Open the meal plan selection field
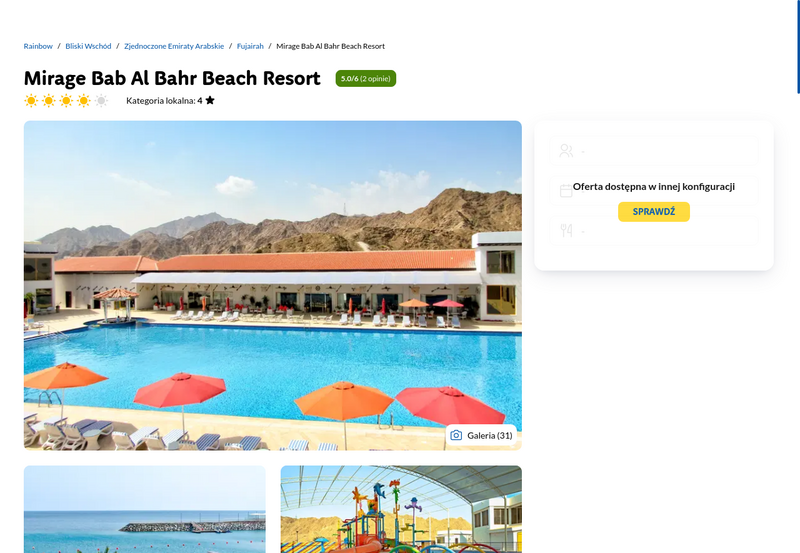Image resolution: width=800 pixels, height=553 pixels. pyautogui.click(x=654, y=231)
